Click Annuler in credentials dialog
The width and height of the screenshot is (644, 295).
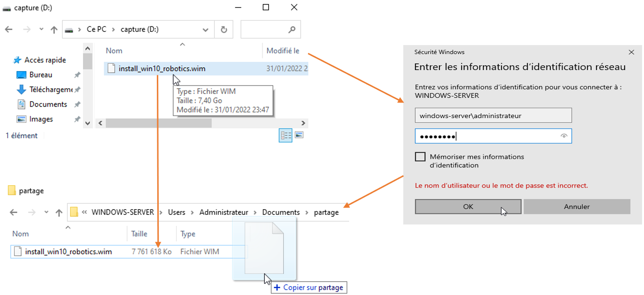coord(577,207)
